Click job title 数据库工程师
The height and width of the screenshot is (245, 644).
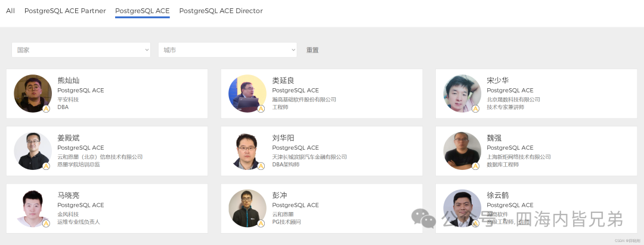[x=502, y=165]
